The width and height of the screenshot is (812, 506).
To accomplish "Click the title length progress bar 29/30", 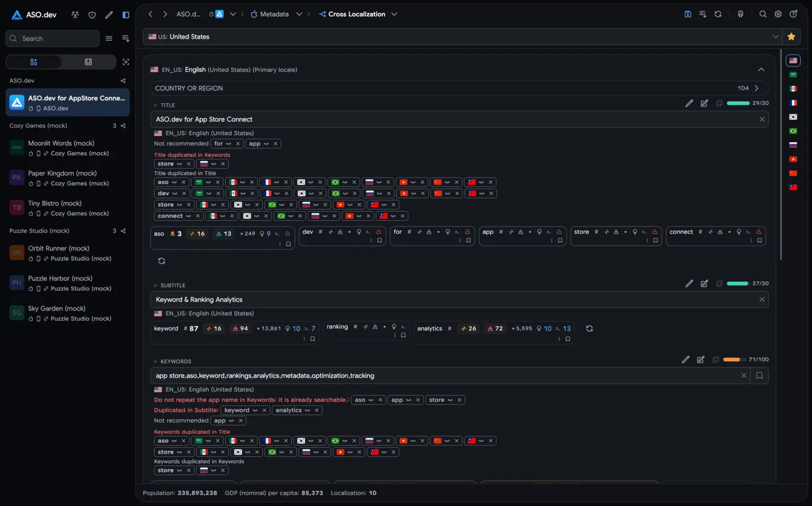I will pyautogui.click(x=738, y=103).
